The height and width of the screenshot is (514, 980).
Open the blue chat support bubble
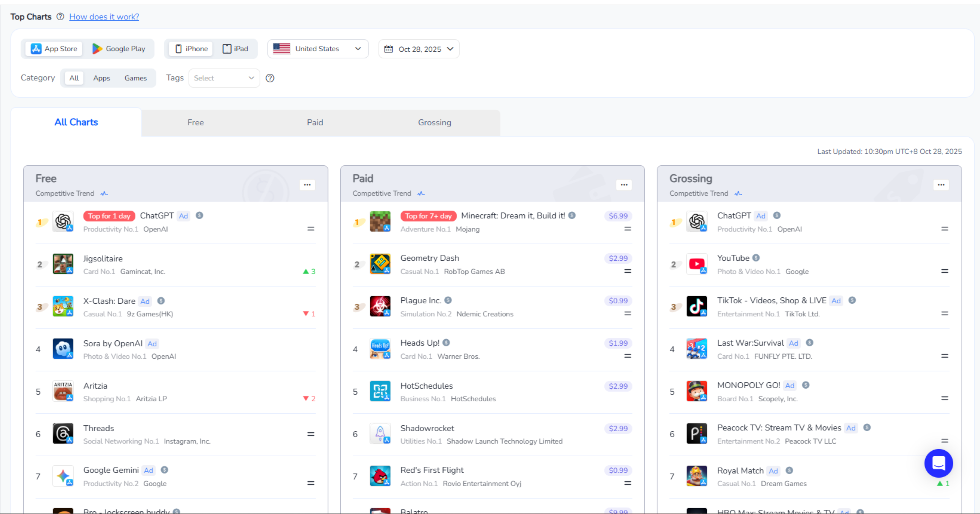pyautogui.click(x=938, y=463)
